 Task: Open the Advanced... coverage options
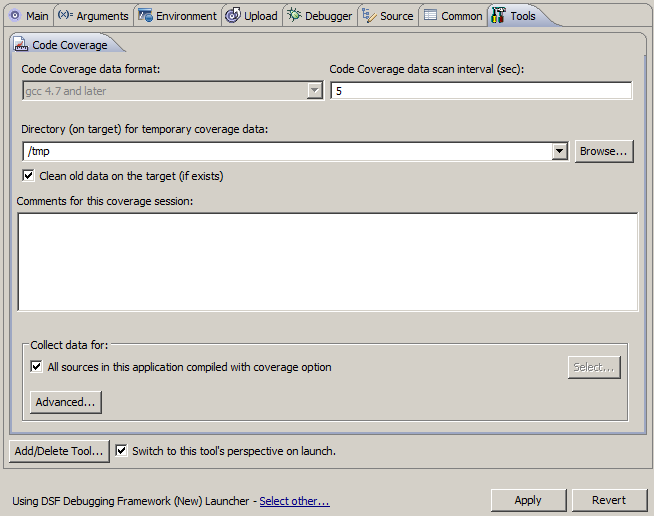coord(66,402)
